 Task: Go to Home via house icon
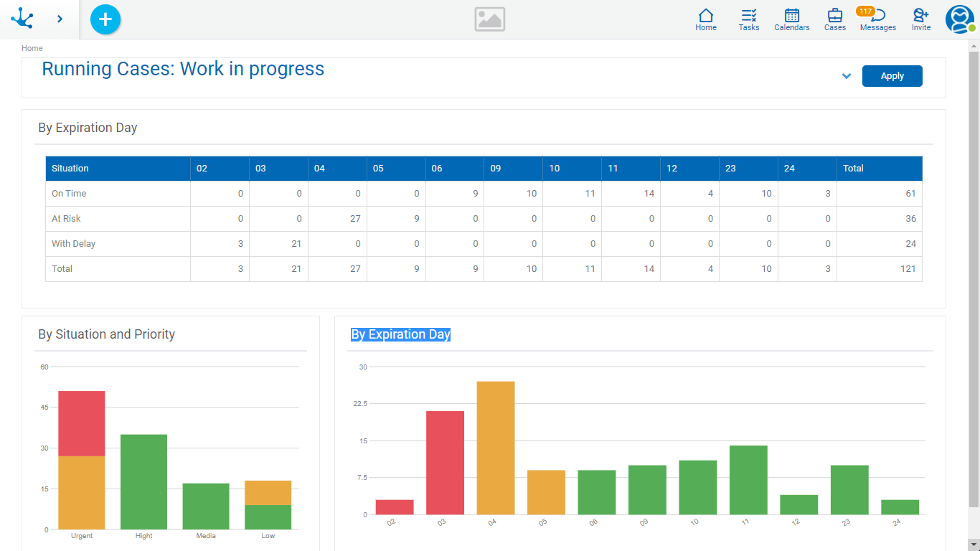click(x=706, y=19)
